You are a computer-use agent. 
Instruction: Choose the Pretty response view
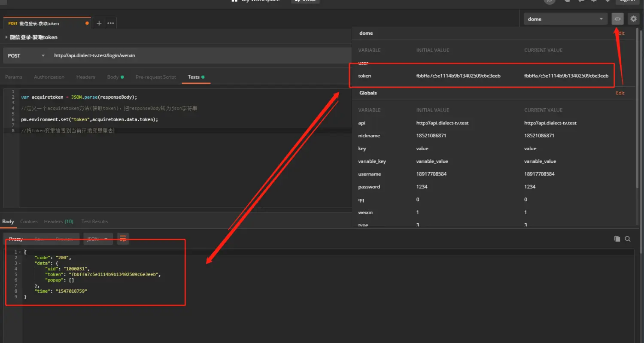pyautogui.click(x=16, y=239)
